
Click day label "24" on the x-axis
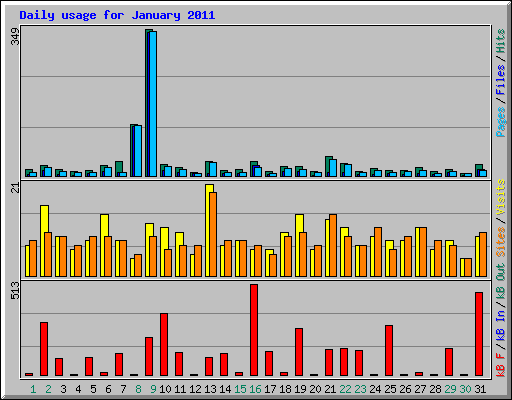pos(375,389)
